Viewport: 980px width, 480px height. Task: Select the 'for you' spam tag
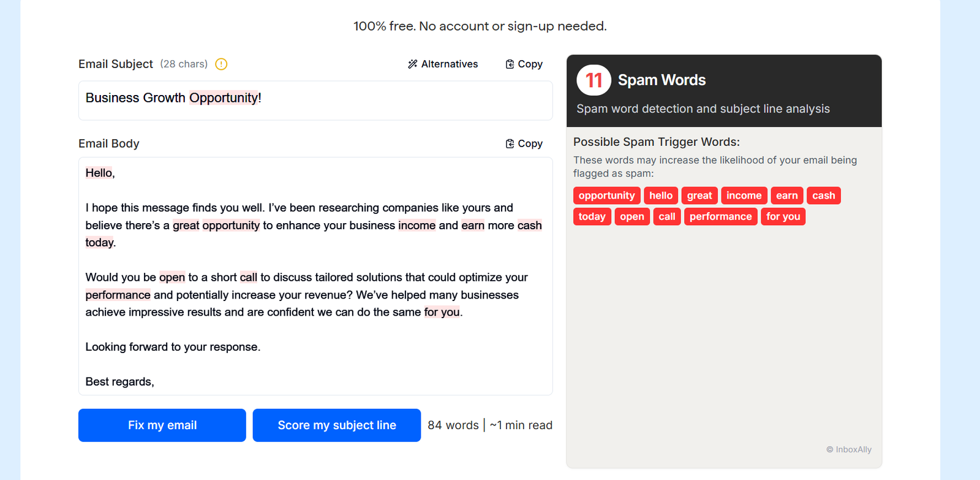click(783, 216)
